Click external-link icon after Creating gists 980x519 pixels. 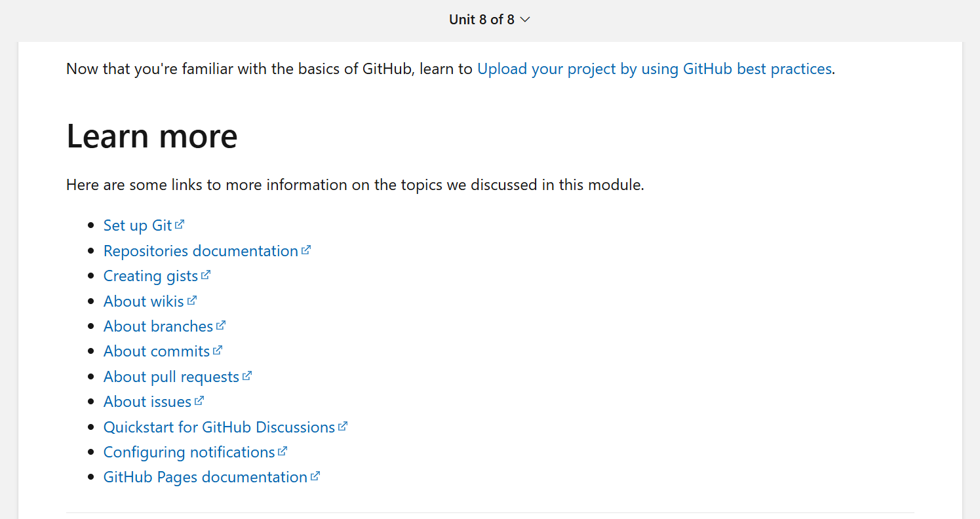[x=206, y=275]
